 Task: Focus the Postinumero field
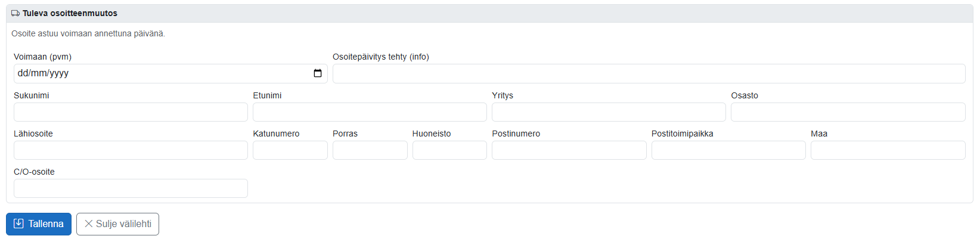569,150
